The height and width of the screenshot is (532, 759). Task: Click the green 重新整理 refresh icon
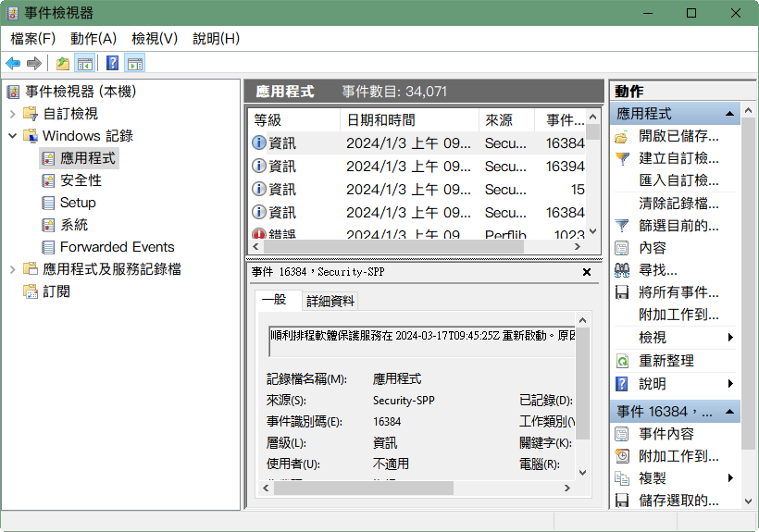pos(623,361)
